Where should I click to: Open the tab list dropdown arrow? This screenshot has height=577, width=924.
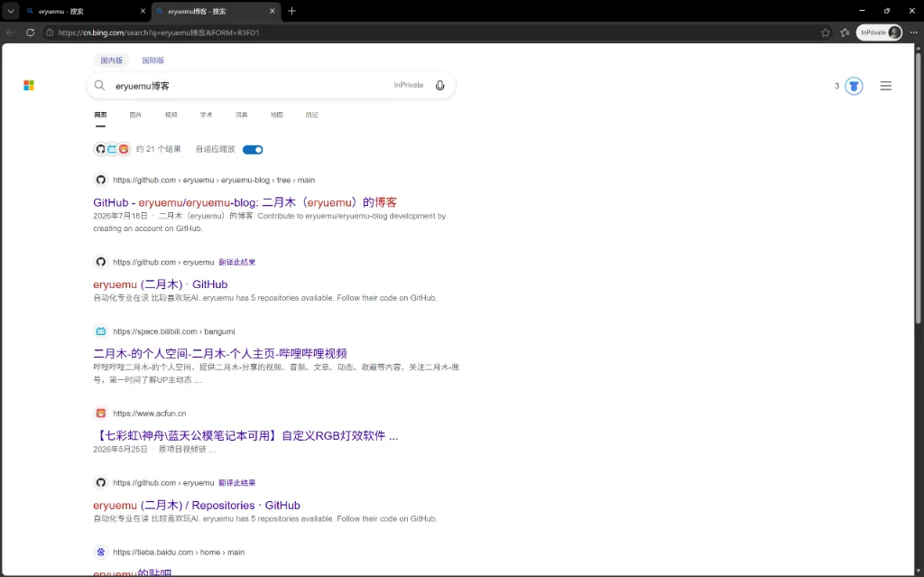[11, 11]
